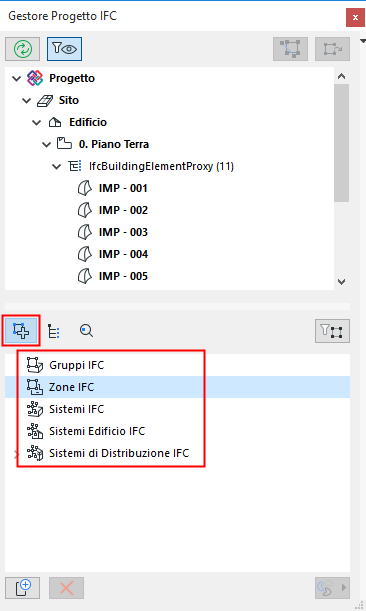Click the morph icon beside IMP - 005
This screenshot has width=366, height=611.
coord(85,276)
